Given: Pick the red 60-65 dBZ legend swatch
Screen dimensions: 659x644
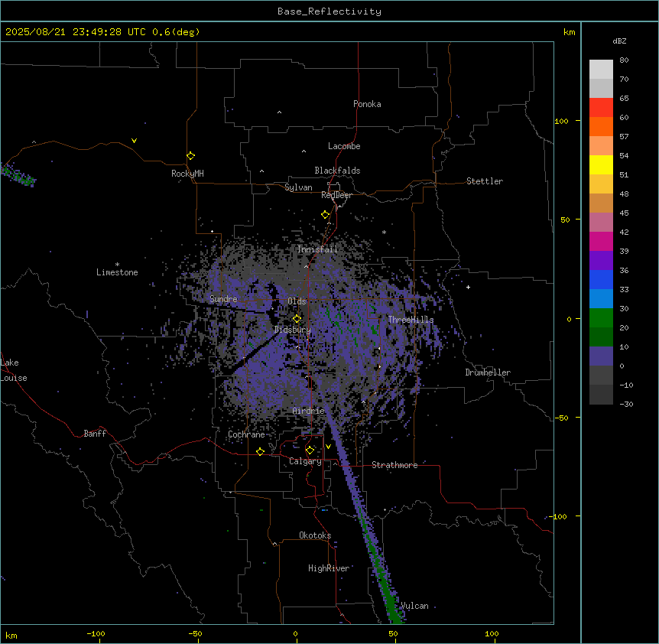Looking at the screenshot, I should pos(601,108).
